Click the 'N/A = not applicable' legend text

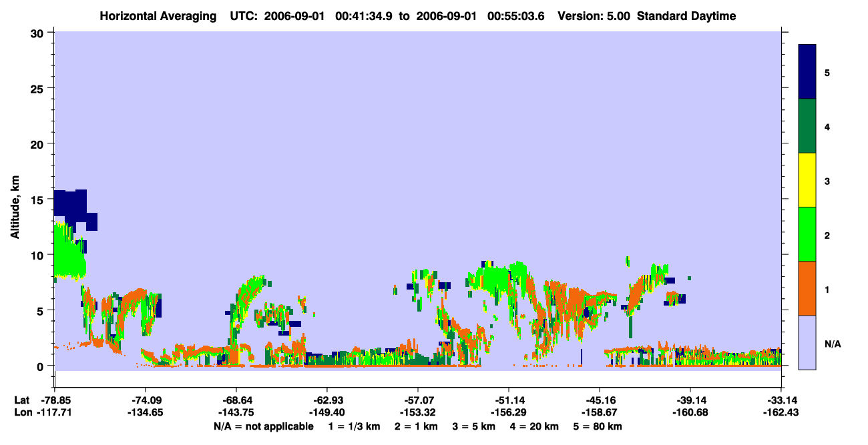click(263, 426)
